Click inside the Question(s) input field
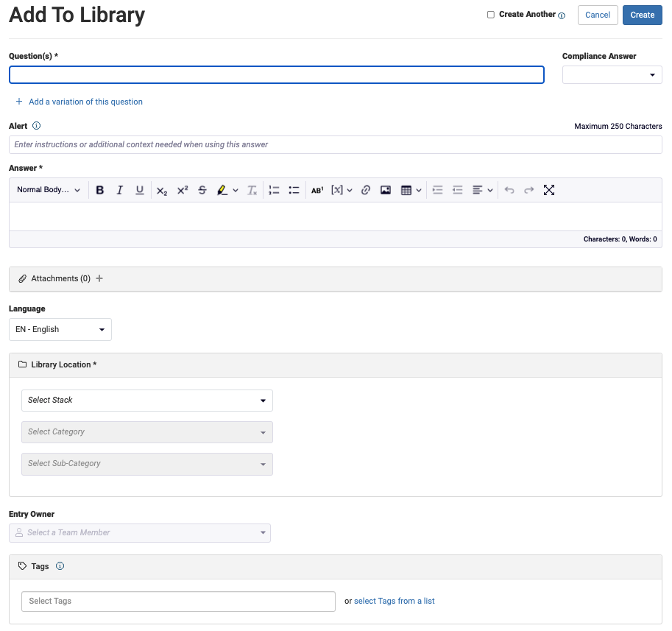 coord(276,74)
